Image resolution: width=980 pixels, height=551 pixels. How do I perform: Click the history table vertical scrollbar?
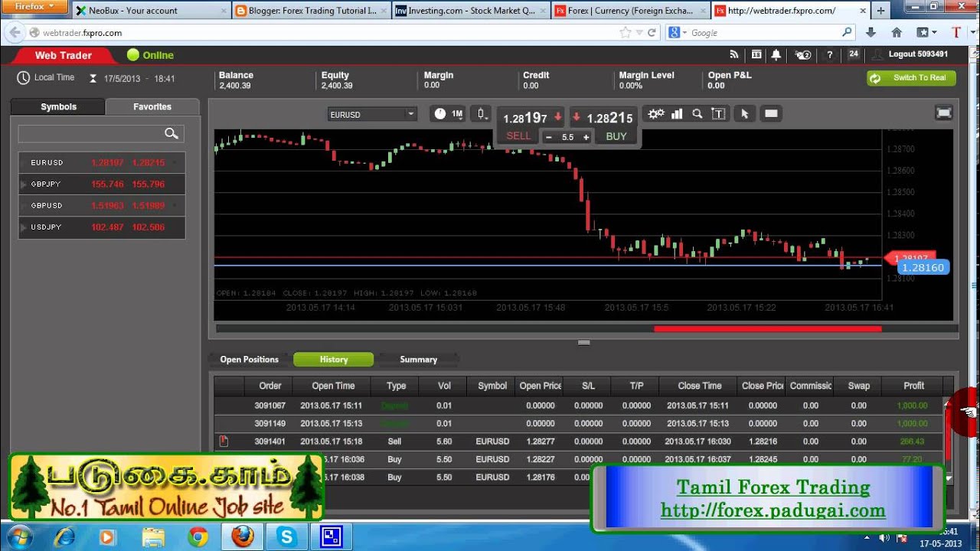(x=949, y=440)
